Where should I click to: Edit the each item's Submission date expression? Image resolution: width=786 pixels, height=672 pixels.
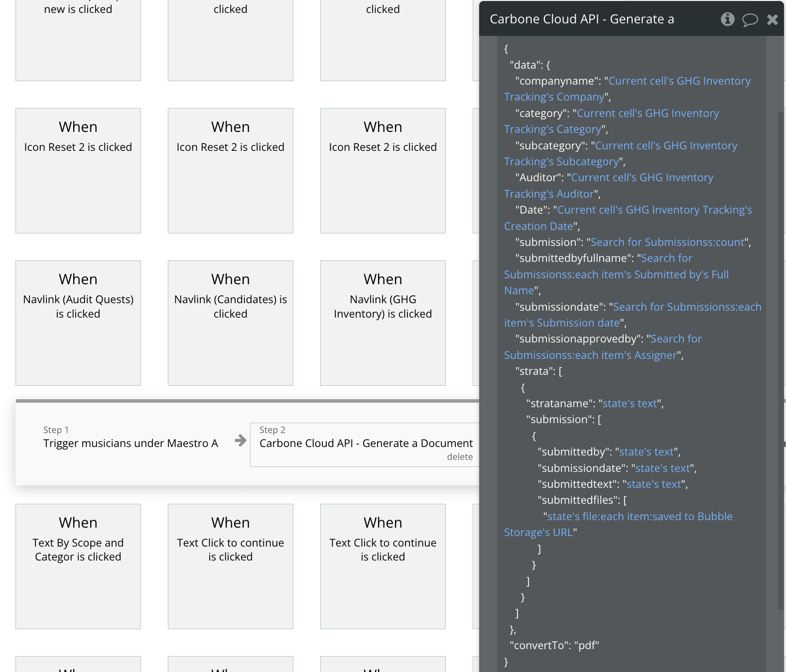point(633,315)
